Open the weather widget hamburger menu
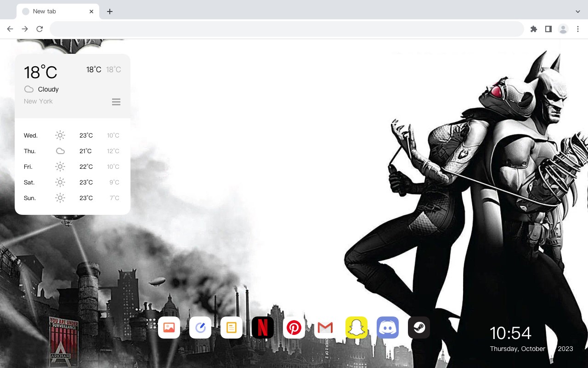The height and width of the screenshot is (368, 588). [116, 102]
